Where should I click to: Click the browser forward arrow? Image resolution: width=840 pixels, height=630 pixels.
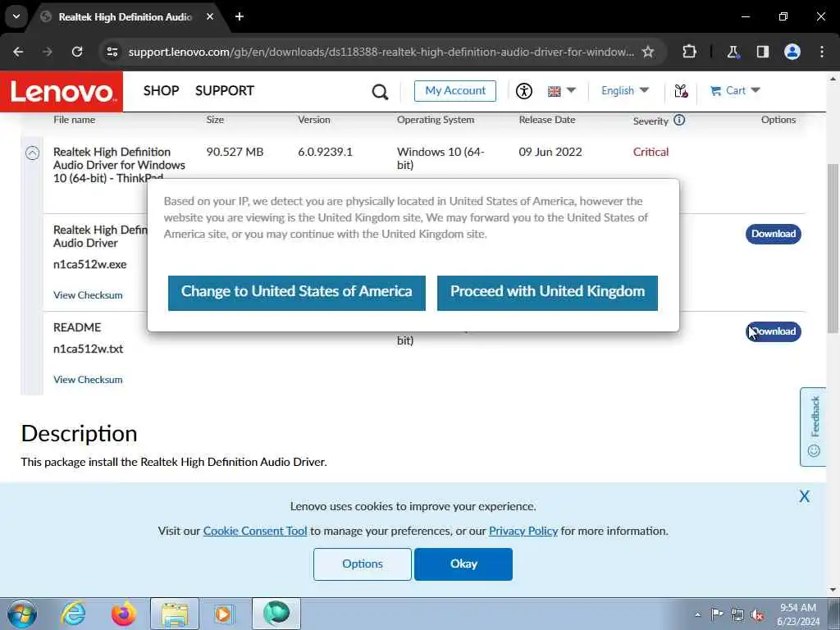pos(48,52)
